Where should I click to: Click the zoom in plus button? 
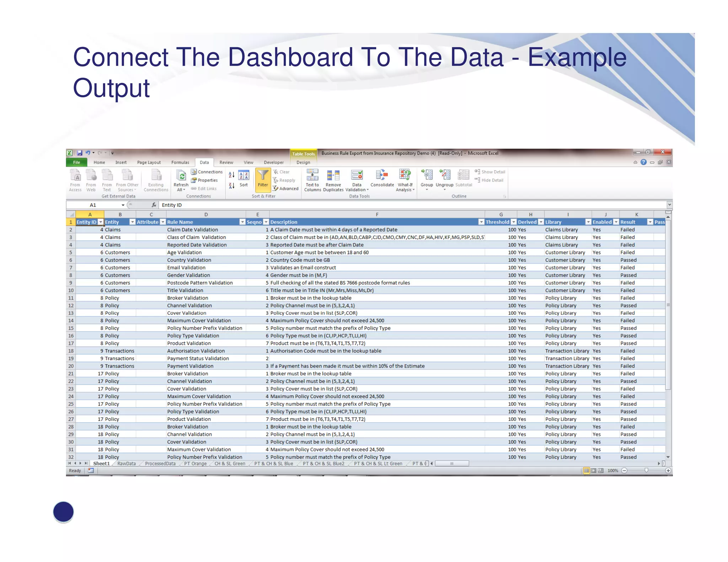pos(668,471)
